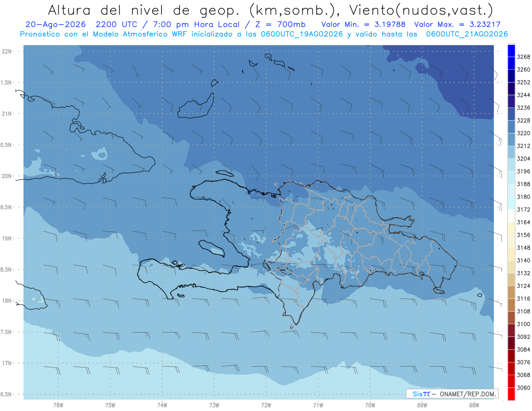Click the "74W" longitude label
The height and width of the screenshot is (411, 532).
[x=162, y=405]
